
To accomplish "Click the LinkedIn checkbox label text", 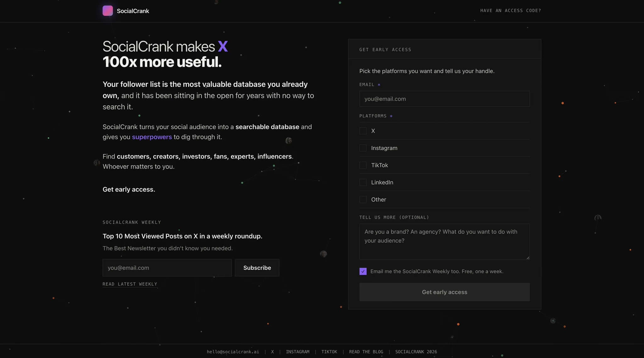I will (382, 182).
